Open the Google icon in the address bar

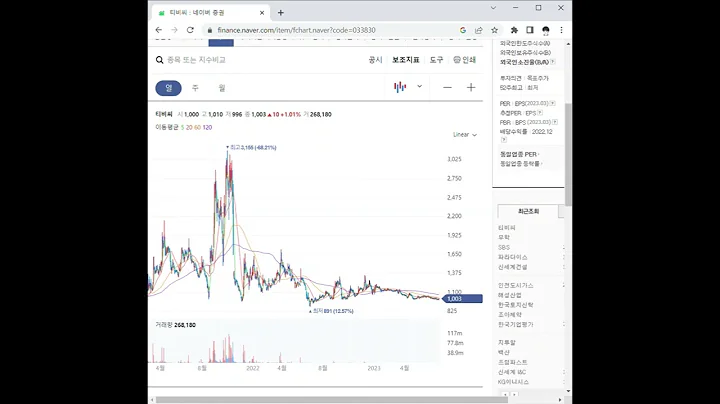coord(463,30)
